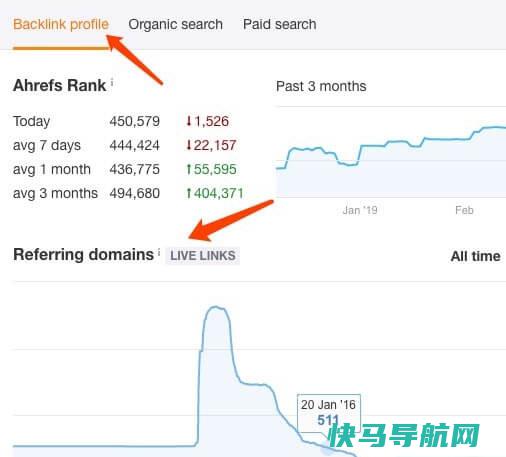506x457 pixels.
Task: Click the Feb axis label
Action: [464, 210]
